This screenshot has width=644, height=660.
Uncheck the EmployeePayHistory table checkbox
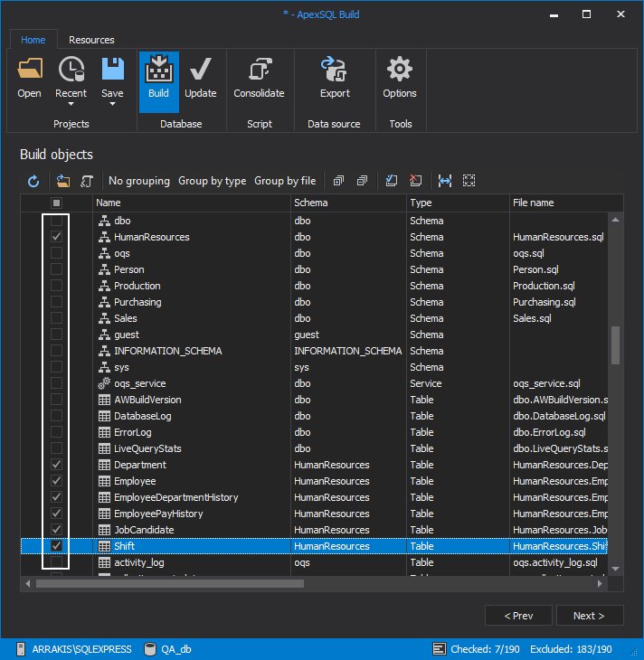pyautogui.click(x=56, y=514)
